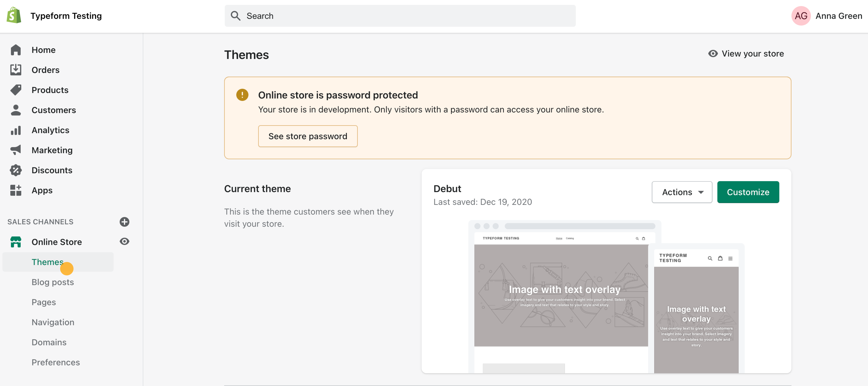The width and height of the screenshot is (868, 386).
Task: Open the Products section
Action: [x=50, y=90]
